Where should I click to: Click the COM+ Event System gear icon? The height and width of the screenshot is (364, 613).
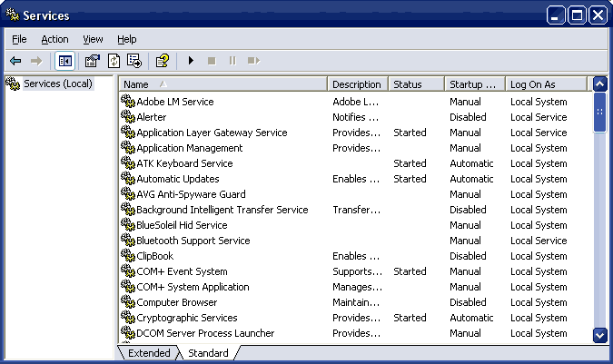[x=128, y=271]
